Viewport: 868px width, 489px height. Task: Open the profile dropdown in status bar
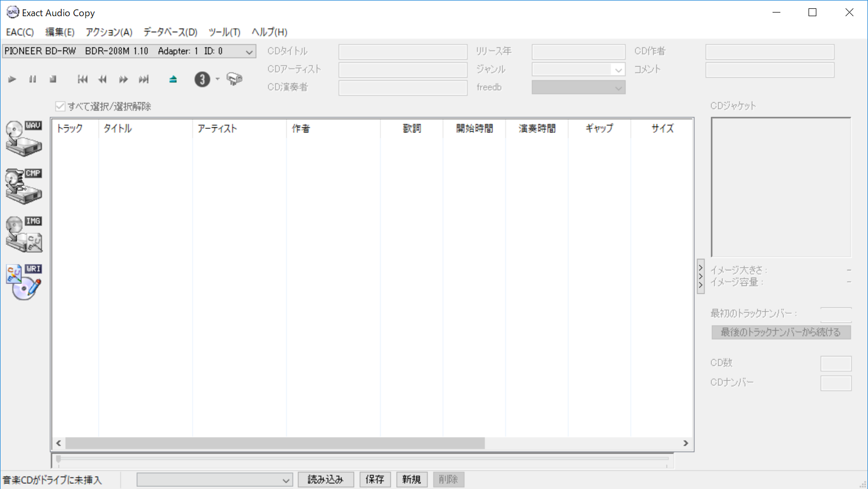[x=286, y=480]
